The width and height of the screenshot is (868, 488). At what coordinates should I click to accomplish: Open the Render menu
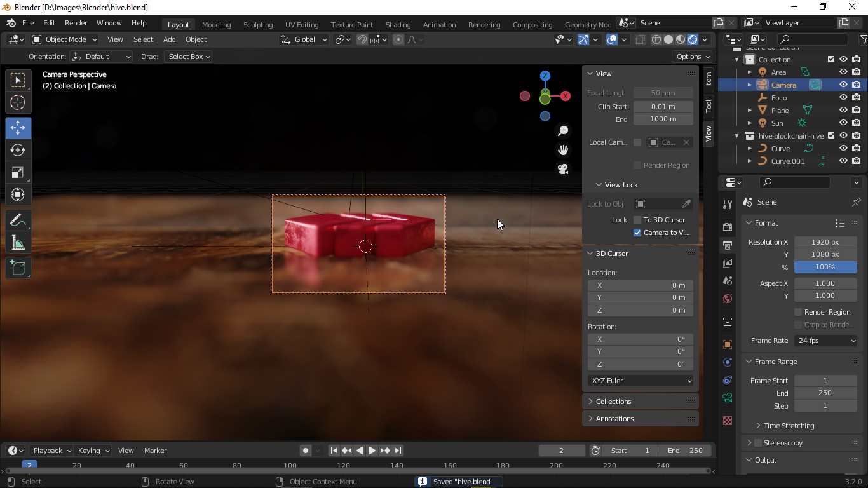[x=76, y=23]
